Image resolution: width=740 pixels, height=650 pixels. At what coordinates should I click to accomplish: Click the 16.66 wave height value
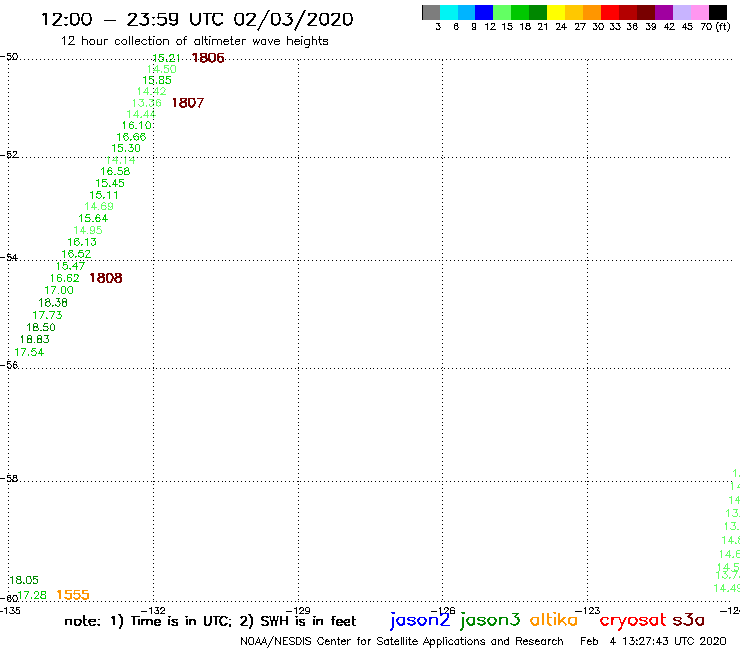click(131, 137)
